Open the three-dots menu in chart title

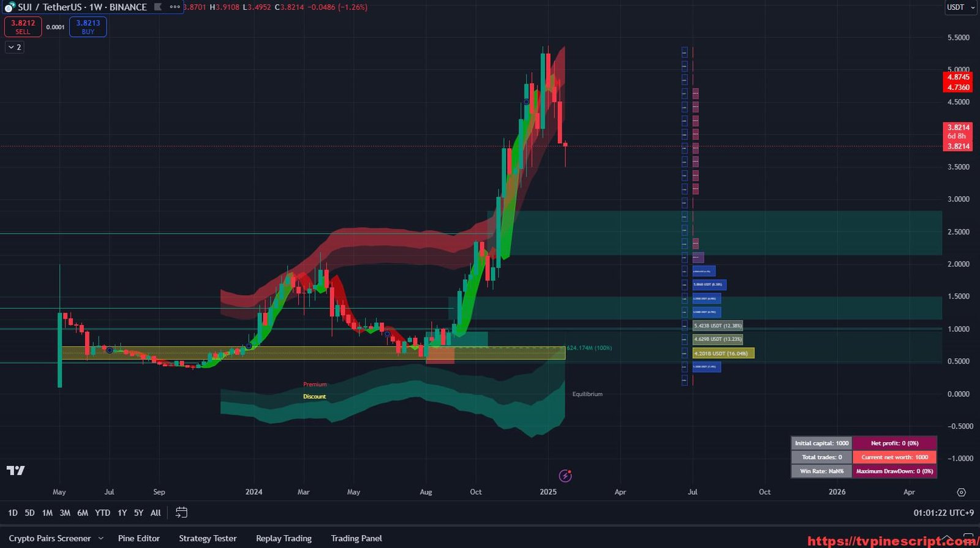[175, 7]
